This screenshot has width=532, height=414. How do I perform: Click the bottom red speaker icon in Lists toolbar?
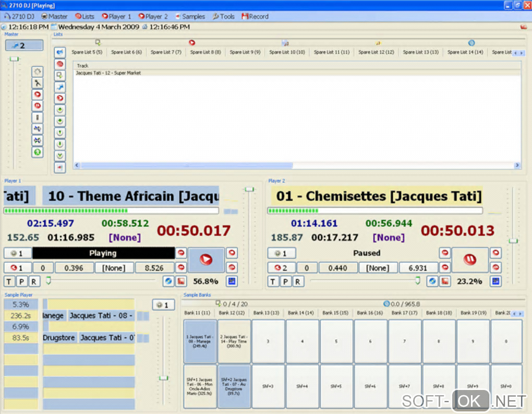tap(59, 168)
